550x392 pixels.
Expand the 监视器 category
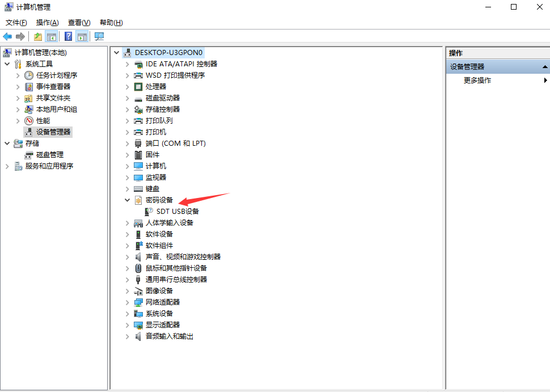(128, 178)
